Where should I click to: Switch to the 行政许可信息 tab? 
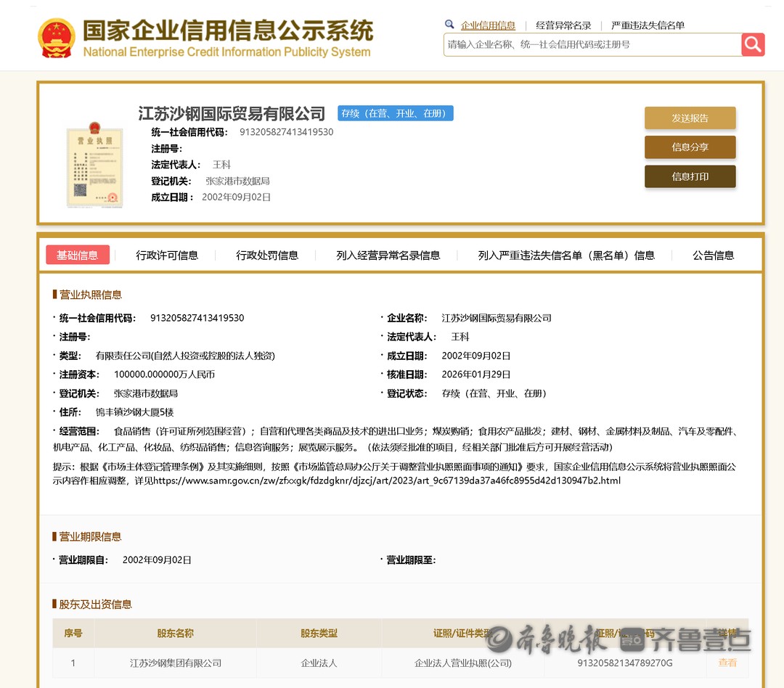(x=167, y=255)
